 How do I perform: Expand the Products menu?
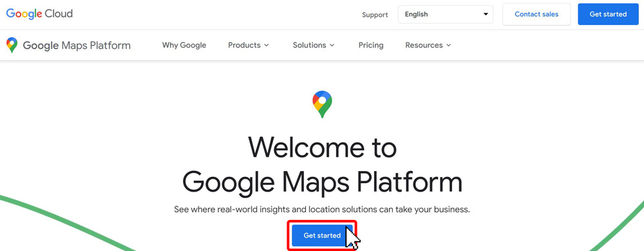[249, 45]
